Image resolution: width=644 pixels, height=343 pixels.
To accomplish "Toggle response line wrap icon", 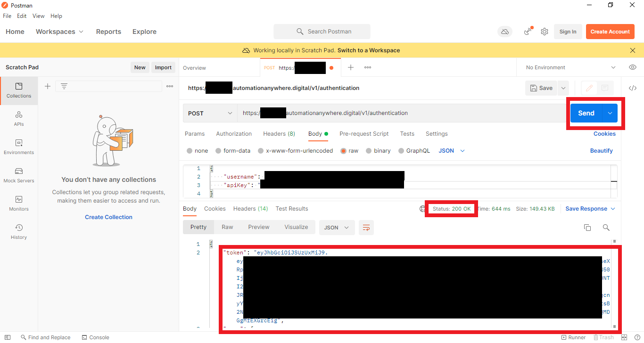I will coord(366,228).
